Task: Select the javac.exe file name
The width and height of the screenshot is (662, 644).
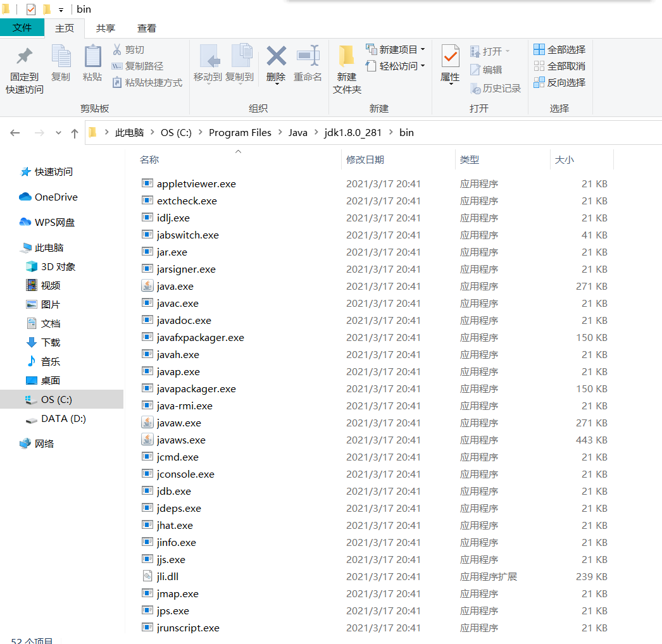Action: [x=178, y=304]
